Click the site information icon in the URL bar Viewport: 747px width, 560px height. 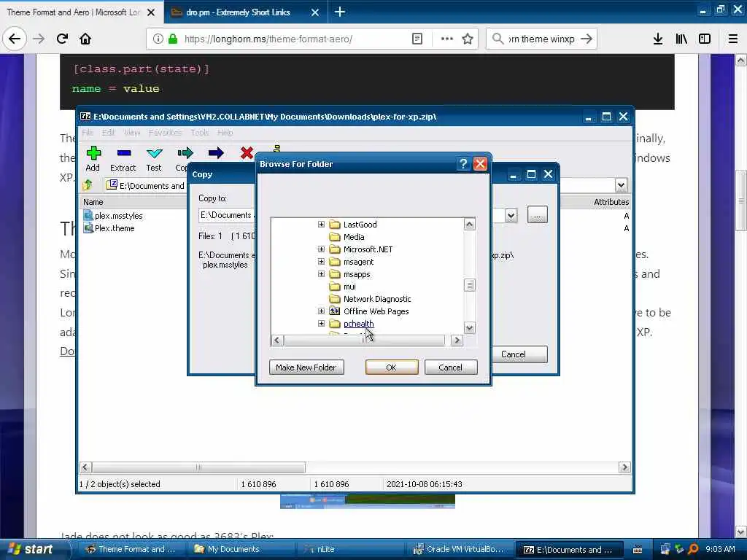point(158,39)
